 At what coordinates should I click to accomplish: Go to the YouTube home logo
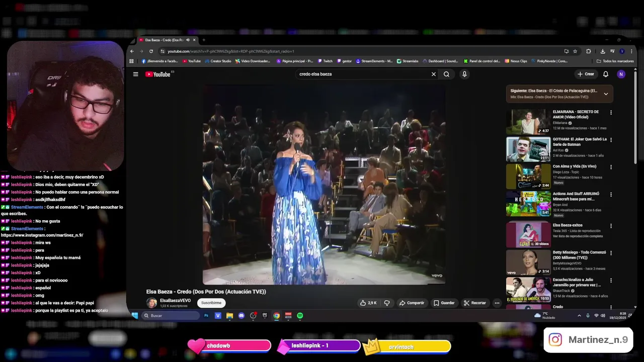(158, 74)
